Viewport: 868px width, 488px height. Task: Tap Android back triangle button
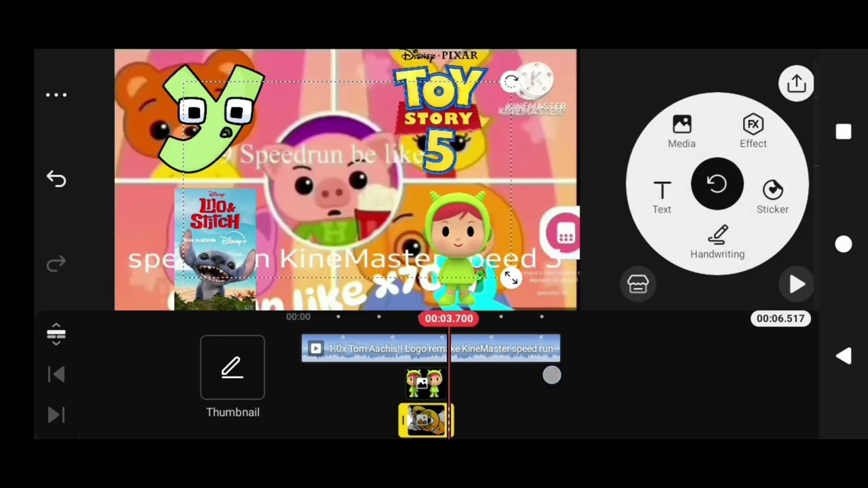click(844, 356)
